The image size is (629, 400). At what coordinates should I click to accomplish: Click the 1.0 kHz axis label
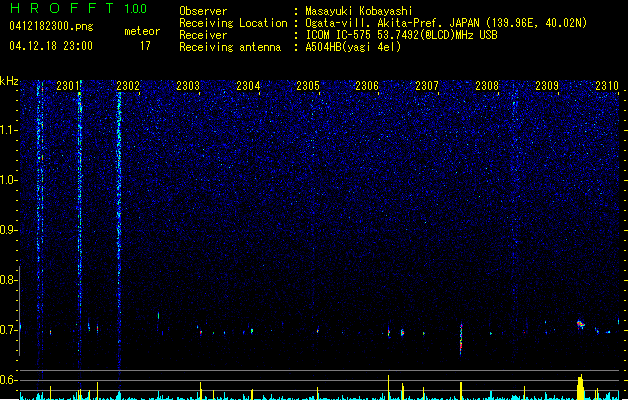(x=9, y=180)
